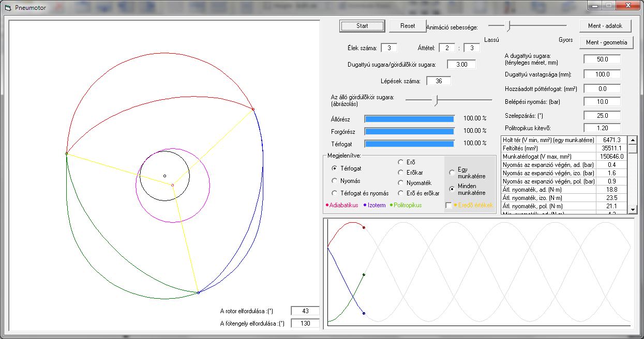Click the Reset button
This screenshot has height=339, width=644.
[x=408, y=26]
